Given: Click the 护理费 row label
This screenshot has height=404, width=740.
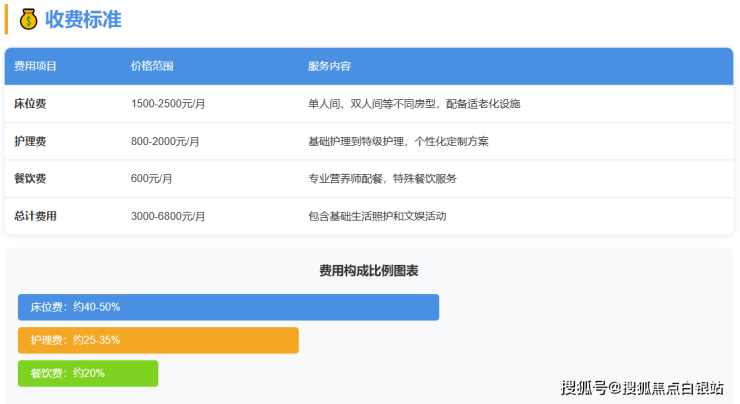Looking at the screenshot, I should [x=31, y=141].
